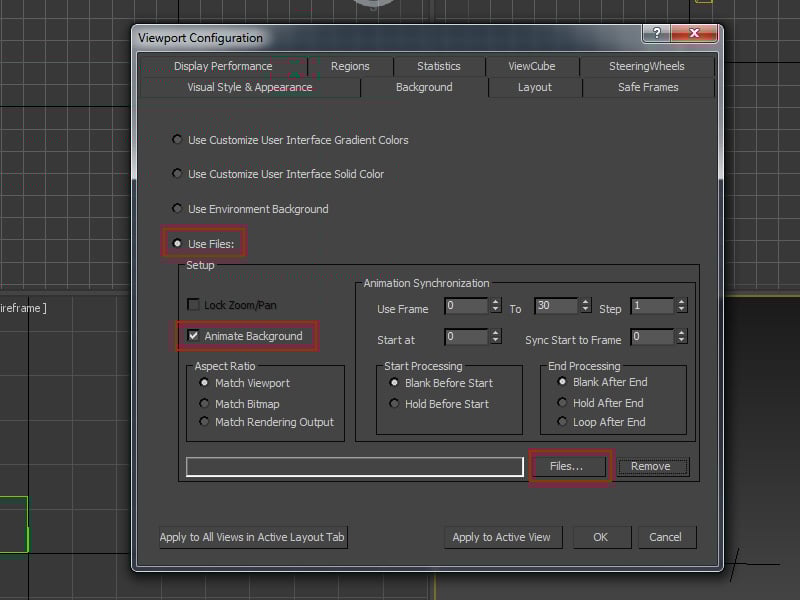Enable the Lock Zoom/Pan checkbox
800x600 pixels.
(x=193, y=305)
